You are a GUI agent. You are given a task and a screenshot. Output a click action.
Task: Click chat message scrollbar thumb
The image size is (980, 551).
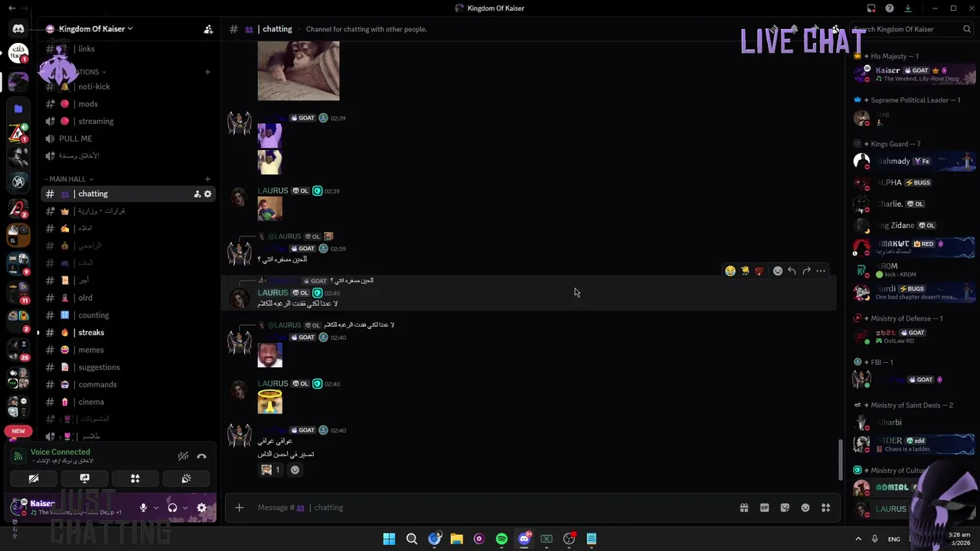[839, 459]
